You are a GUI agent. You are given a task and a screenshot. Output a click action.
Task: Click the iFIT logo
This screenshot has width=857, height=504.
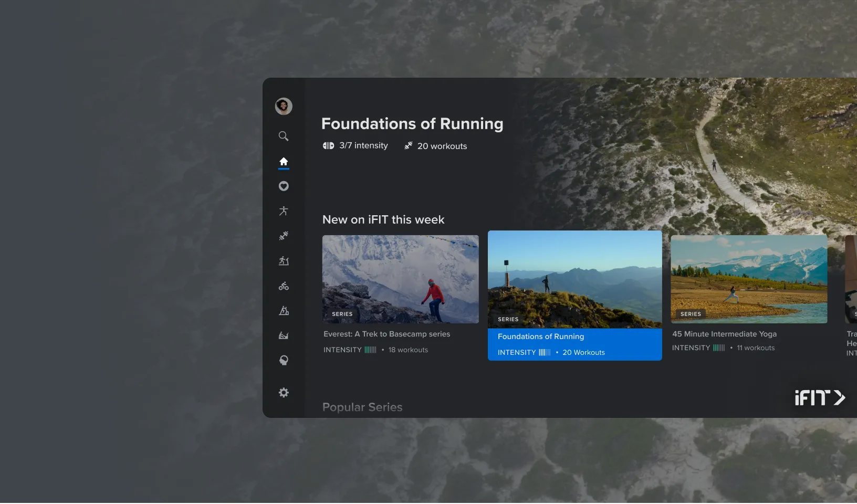[820, 398]
